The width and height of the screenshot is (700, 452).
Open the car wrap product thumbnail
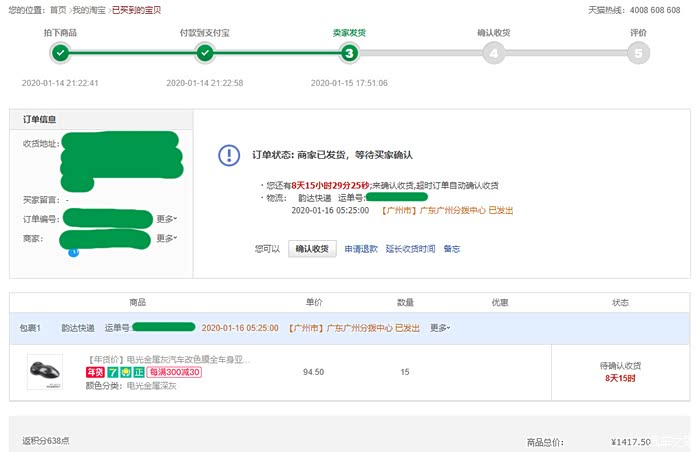tap(45, 372)
